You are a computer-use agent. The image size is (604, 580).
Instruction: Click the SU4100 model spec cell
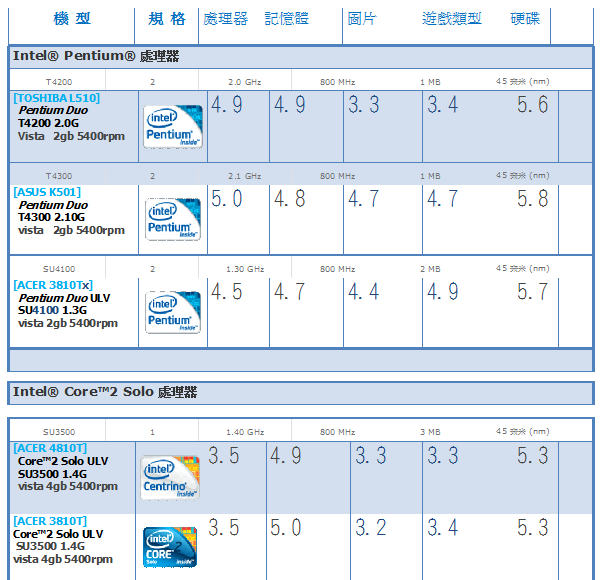coord(59,269)
